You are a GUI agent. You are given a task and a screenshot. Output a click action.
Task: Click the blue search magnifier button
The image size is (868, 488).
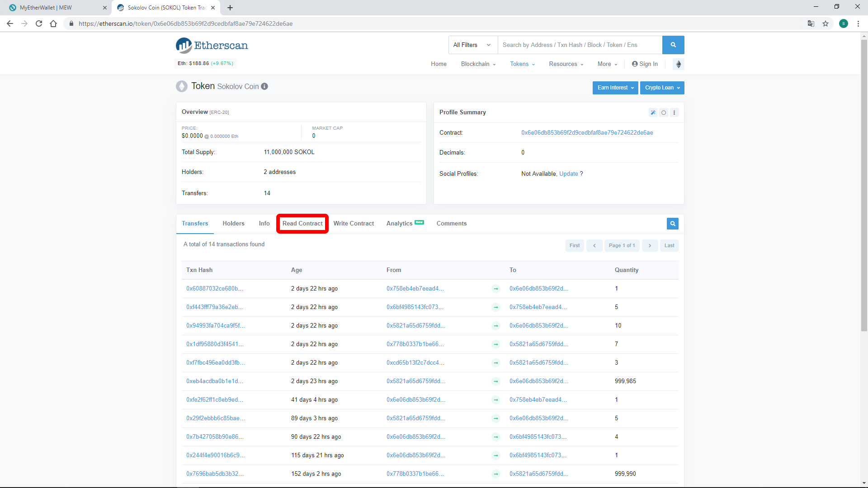click(x=673, y=45)
